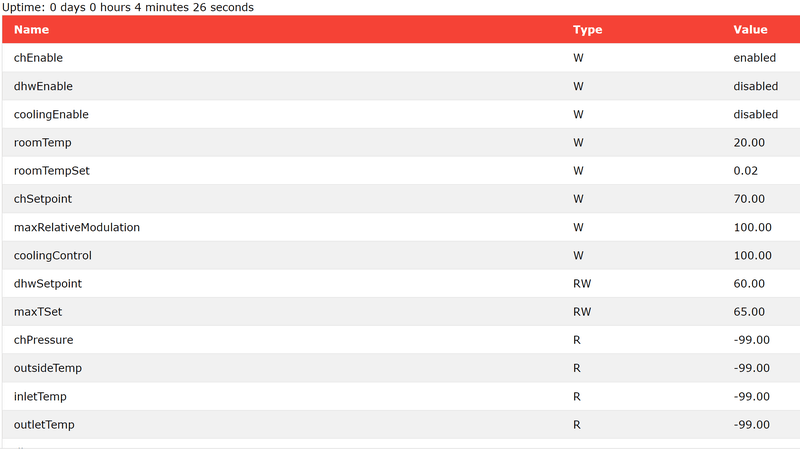Select the chPressure name cell
The height and width of the screenshot is (449, 800).
[x=43, y=340]
